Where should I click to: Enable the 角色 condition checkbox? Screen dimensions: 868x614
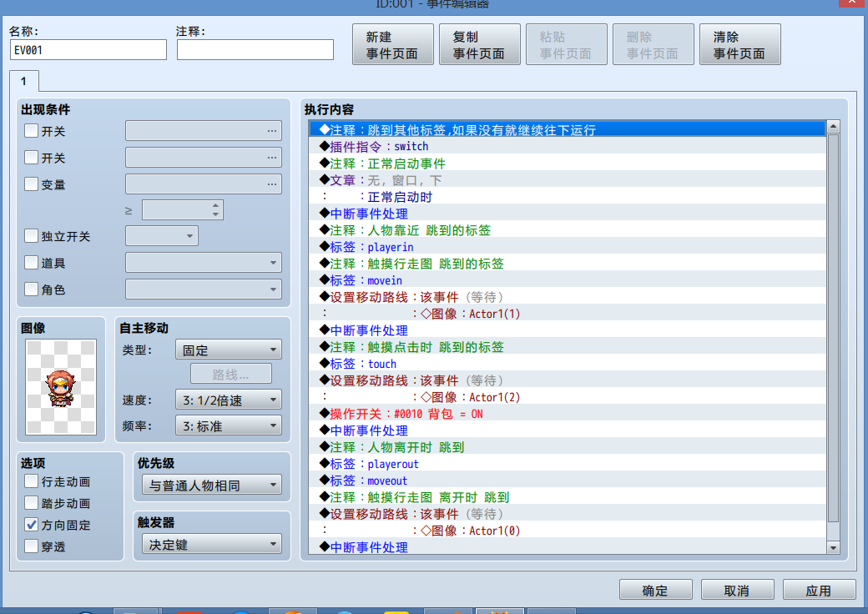(x=32, y=289)
